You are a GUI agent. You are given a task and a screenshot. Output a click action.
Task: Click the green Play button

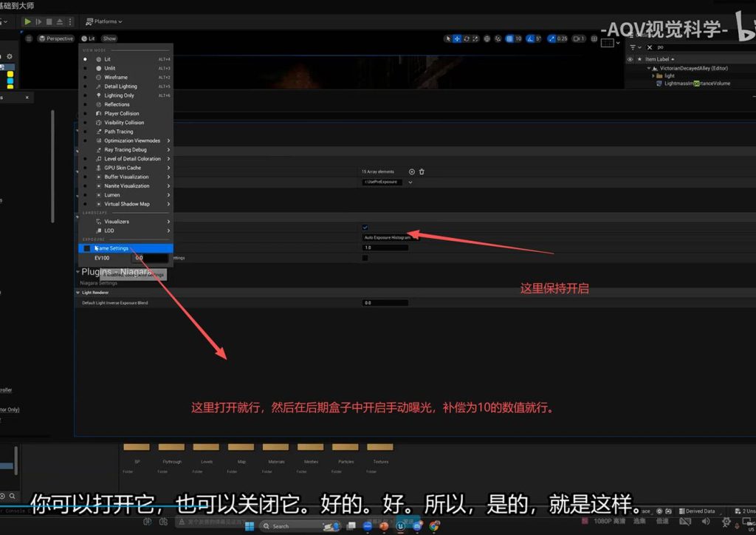28,21
